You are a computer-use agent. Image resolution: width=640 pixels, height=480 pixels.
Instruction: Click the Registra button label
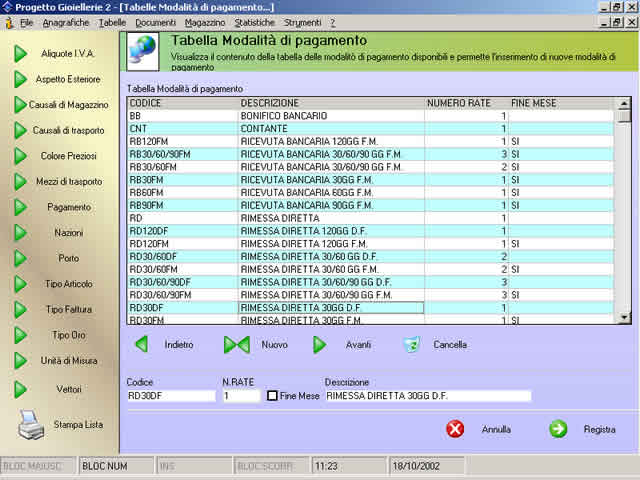point(600,429)
